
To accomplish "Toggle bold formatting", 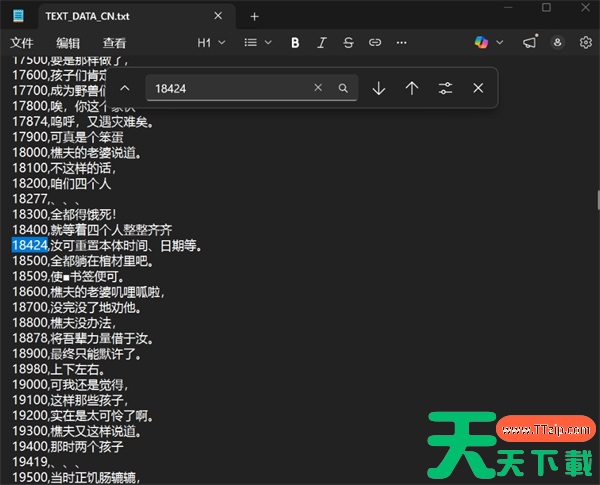I will (295, 42).
